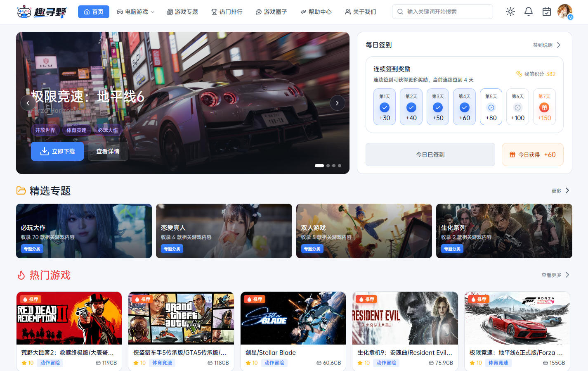The image size is (588, 371).
Task: Open Stellar Blade game cover
Action: coord(293,318)
